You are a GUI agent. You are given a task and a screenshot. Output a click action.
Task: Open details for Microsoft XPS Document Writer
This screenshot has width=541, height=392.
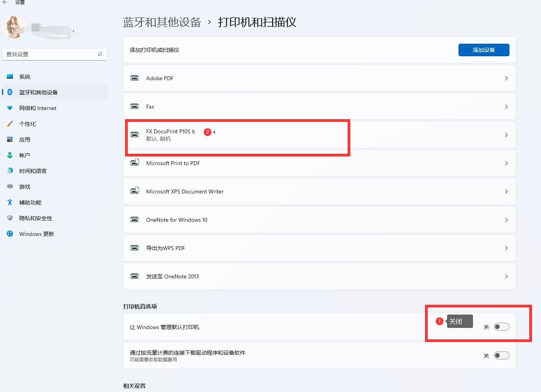506,191
